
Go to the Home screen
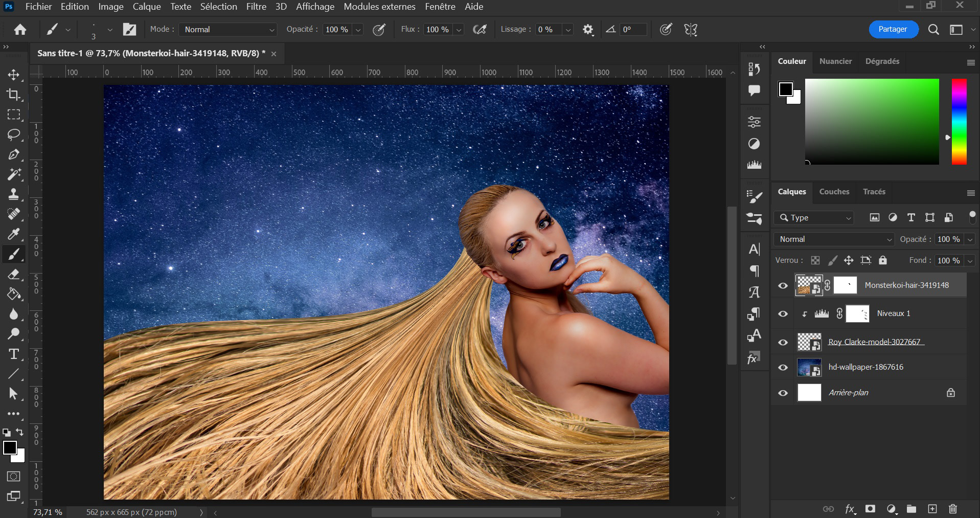pos(20,30)
